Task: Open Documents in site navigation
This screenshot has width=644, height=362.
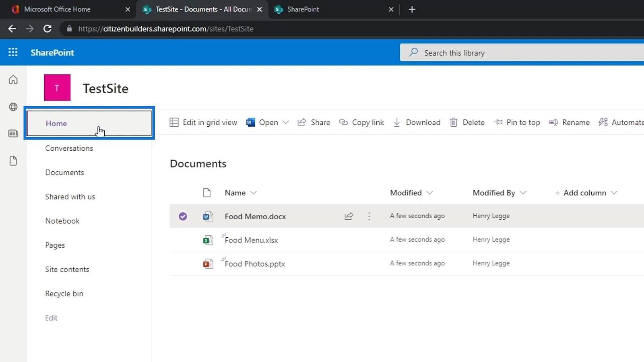Action: (x=65, y=172)
